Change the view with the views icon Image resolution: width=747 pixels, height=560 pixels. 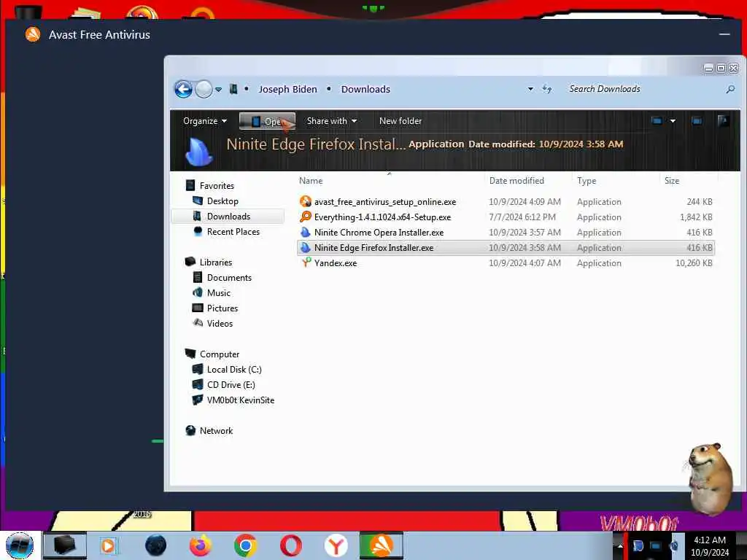click(x=657, y=121)
